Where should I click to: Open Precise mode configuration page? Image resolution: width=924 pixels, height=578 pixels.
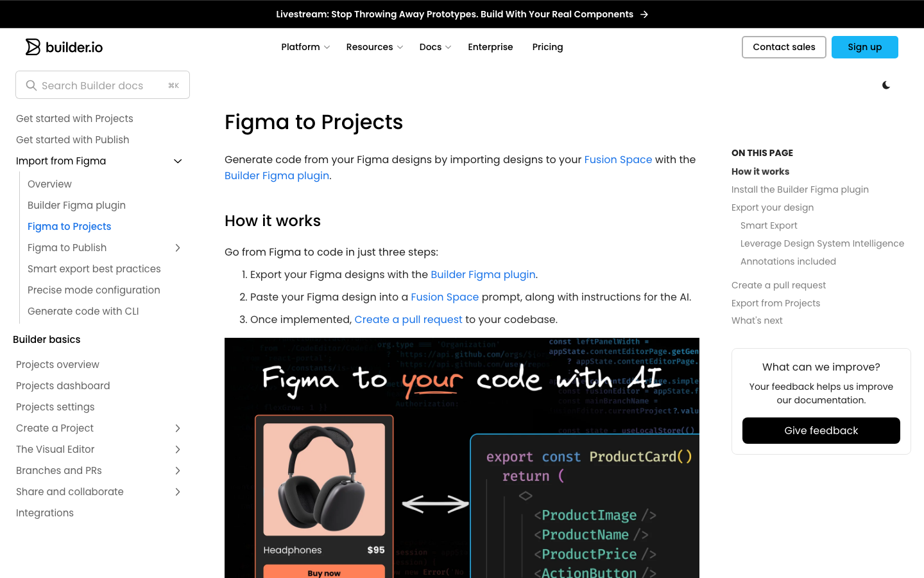[x=94, y=290]
